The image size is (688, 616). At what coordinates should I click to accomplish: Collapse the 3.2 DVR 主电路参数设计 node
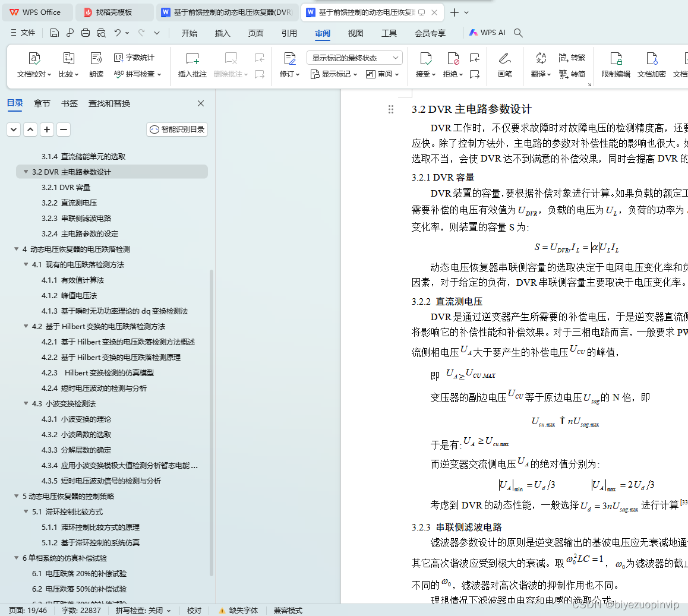tap(26, 172)
